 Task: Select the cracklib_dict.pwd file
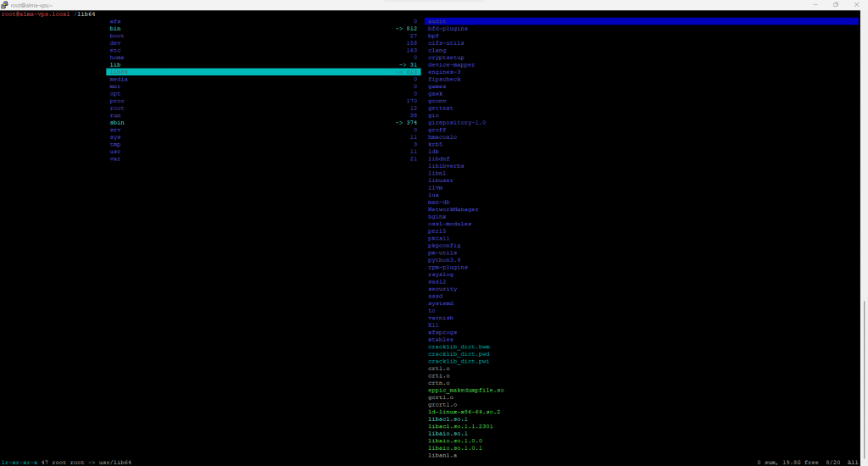click(x=459, y=353)
